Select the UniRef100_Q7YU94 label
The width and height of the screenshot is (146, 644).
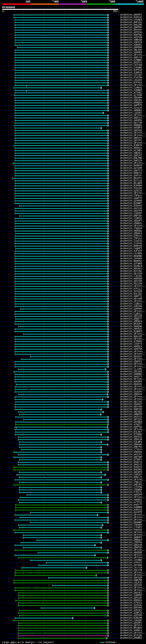point(131,95)
